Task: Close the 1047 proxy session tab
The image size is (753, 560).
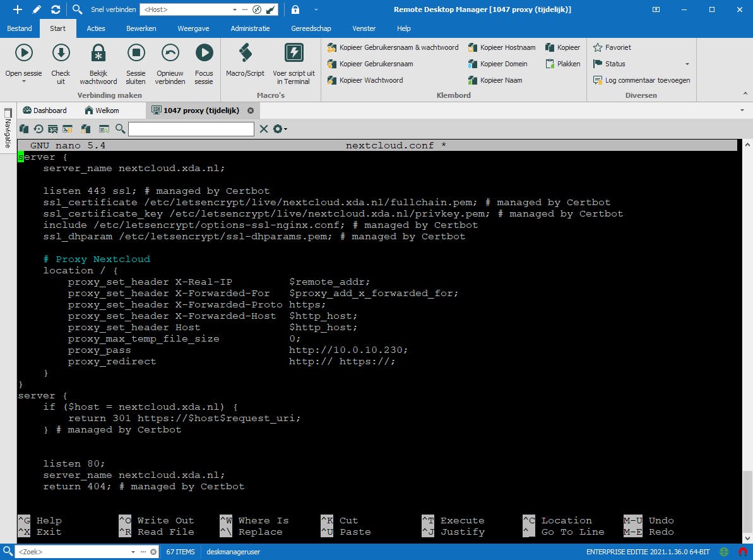Action: point(251,110)
